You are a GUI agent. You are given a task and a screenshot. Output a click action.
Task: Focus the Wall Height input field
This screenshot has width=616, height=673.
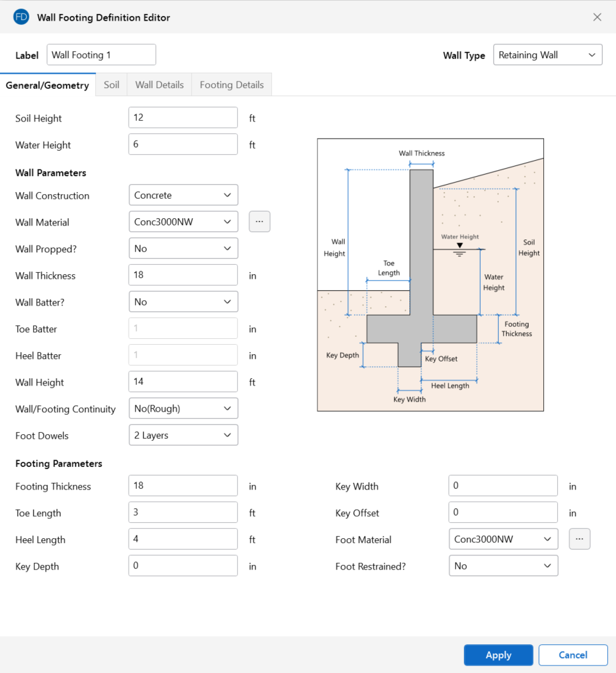point(183,382)
